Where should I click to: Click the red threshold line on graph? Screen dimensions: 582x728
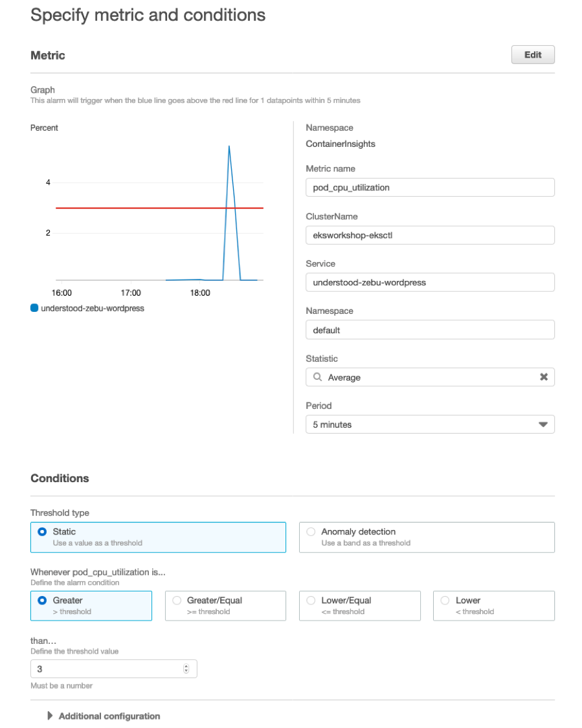139,208
